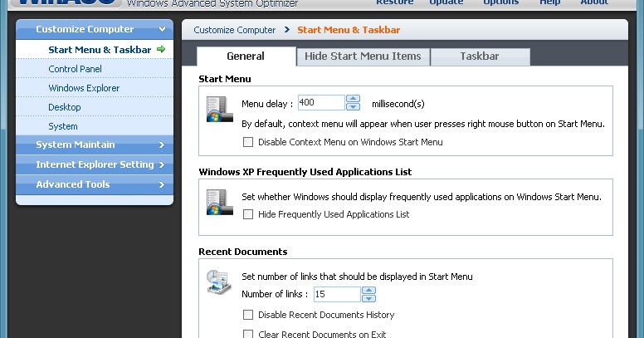
Task: Click the Start Menu section heading
Action: [225, 79]
